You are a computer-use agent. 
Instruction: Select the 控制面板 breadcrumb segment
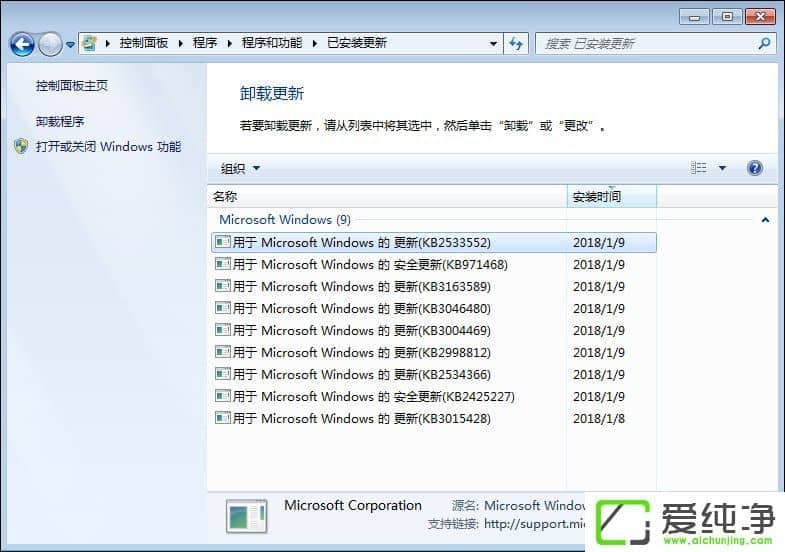143,43
